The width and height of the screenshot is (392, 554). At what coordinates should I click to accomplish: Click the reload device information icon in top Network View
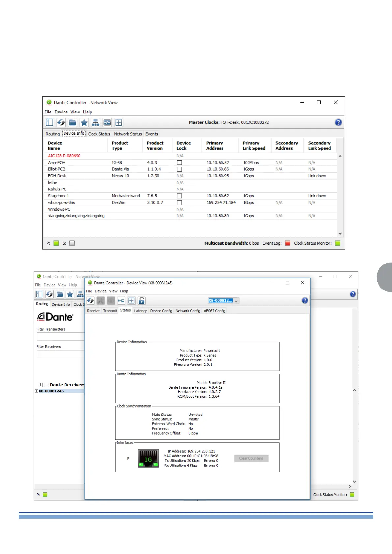61,123
